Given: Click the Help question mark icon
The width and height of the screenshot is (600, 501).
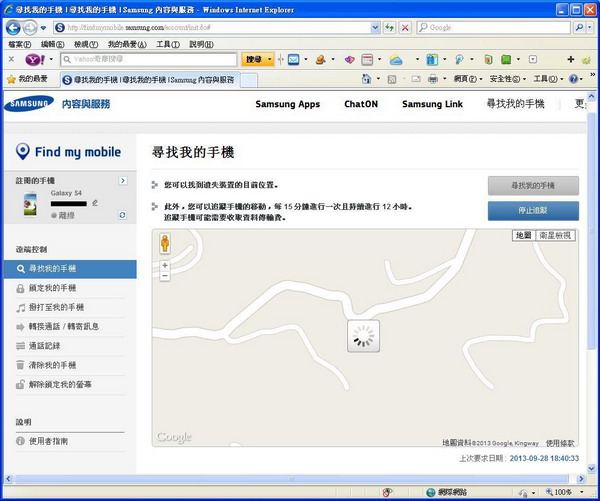Looking at the screenshot, I should point(573,79).
